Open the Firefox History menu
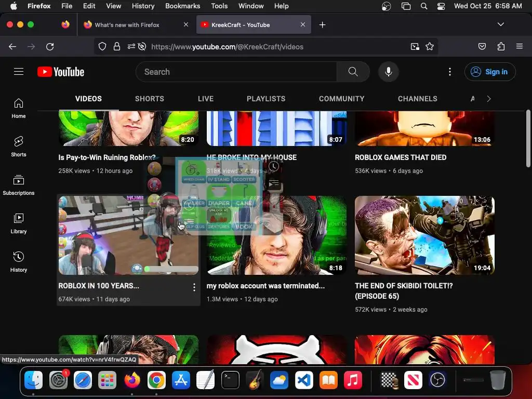This screenshot has height=399, width=532. (x=143, y=6)
